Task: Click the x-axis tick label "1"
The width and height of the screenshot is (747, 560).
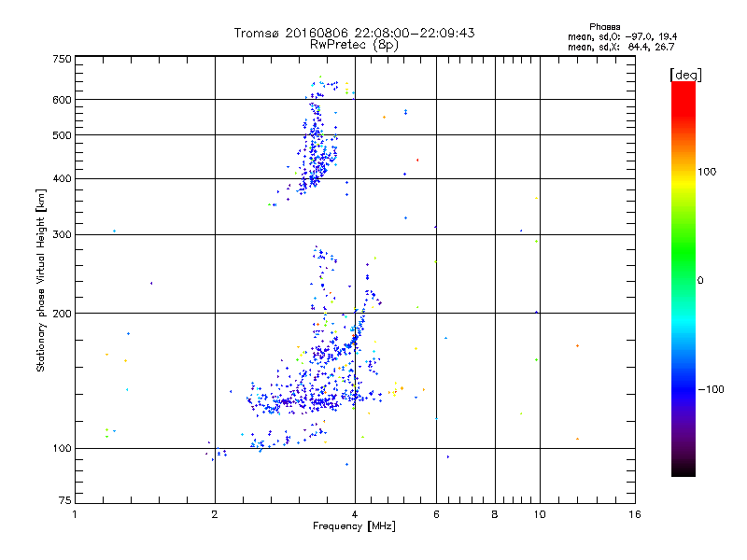Action: tap(75, 514)
